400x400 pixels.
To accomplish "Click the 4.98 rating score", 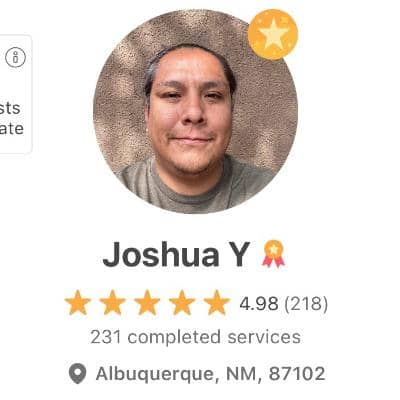I will 259,304.
